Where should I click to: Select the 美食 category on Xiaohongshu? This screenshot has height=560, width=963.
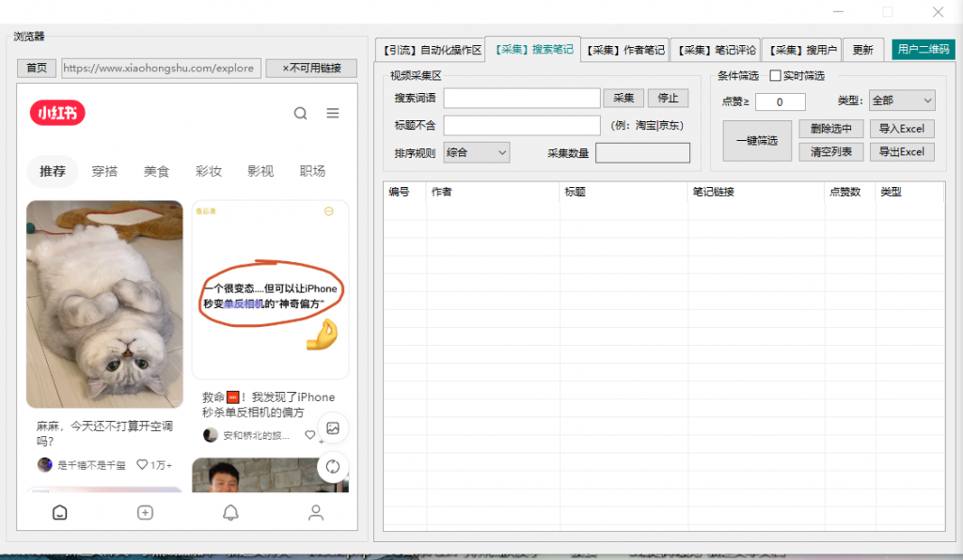tap(156, 171)
